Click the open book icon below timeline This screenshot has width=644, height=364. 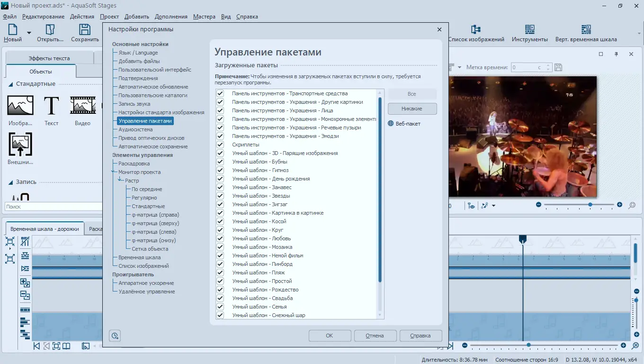66,346
